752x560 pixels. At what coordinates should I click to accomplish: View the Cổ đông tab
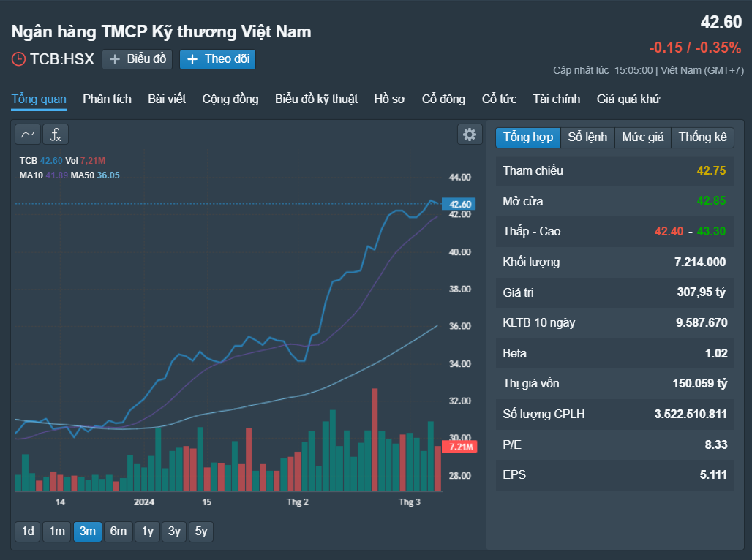click(x=443, y=99)
